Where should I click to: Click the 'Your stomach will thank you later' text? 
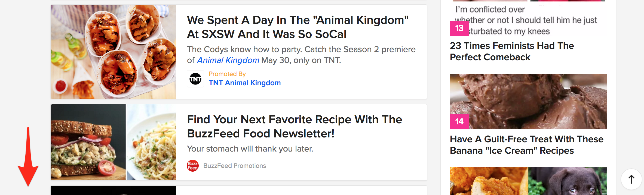pos(250,149)
